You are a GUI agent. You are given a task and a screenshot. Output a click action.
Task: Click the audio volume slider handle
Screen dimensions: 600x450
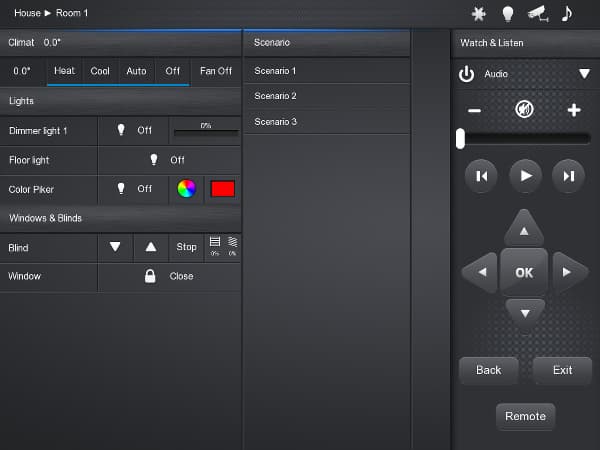click(460, 139)
